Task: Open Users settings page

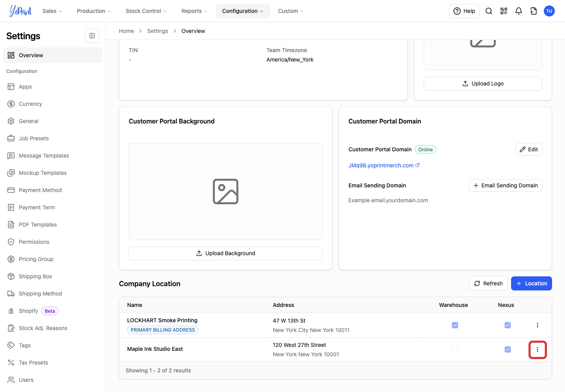Action: (53, 380)
